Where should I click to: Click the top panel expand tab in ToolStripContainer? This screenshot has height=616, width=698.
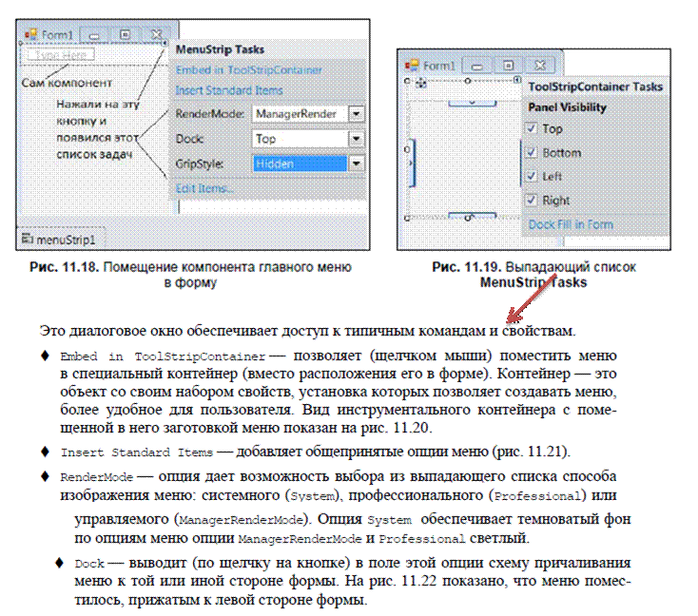coord(472,104)
